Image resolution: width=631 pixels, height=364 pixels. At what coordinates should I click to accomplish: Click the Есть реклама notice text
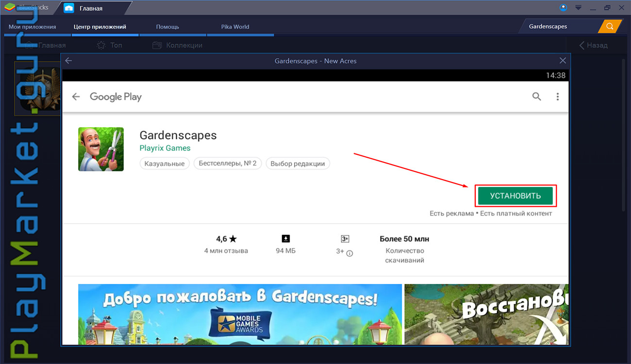coord(451,214)
